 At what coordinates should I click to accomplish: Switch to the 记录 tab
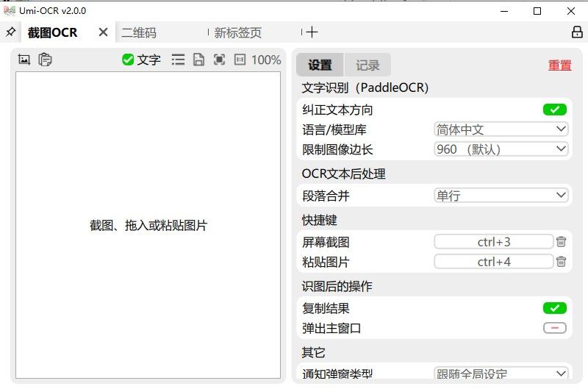367,65
